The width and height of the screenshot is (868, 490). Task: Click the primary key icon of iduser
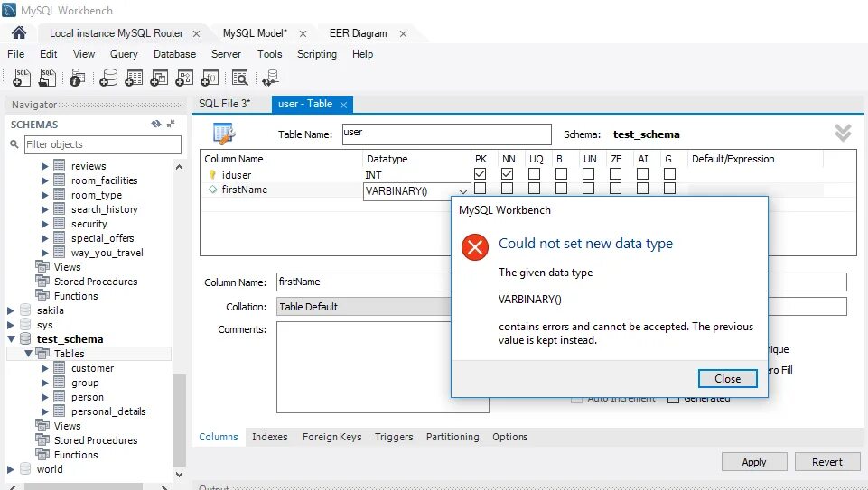point(212,175)
